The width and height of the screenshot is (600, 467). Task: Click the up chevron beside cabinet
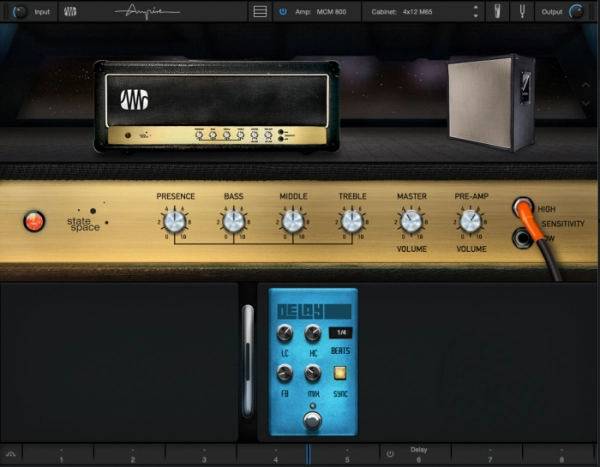tap(586, 85)
